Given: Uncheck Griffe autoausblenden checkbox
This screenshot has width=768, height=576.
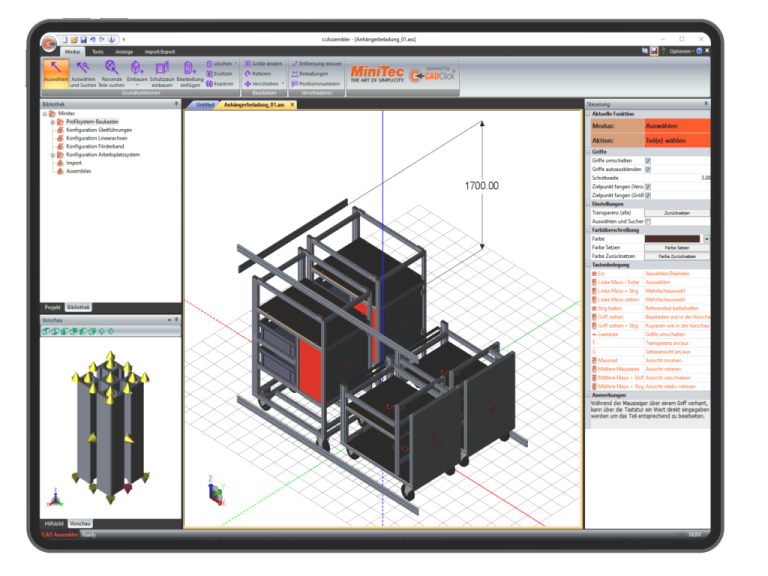Looking at the screenshot, I should 648,169.
